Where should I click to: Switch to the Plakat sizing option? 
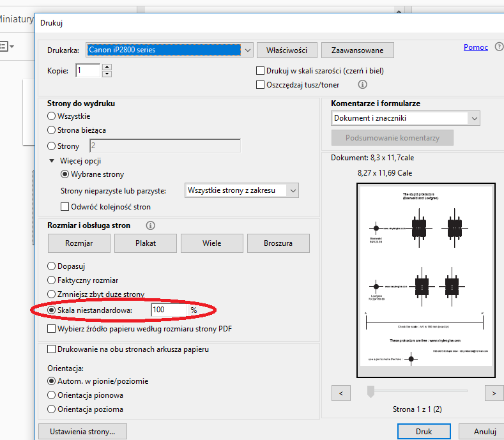[146, 243]
